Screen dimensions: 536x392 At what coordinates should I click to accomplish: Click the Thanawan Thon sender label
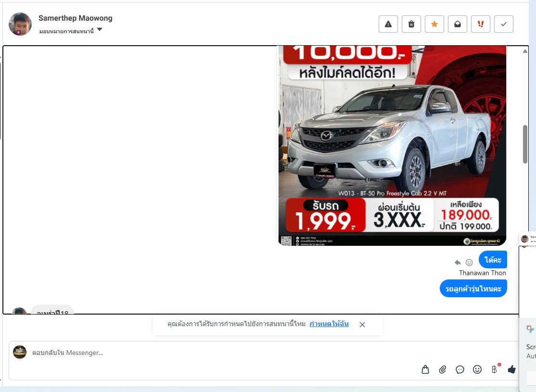tap(482, 273)
